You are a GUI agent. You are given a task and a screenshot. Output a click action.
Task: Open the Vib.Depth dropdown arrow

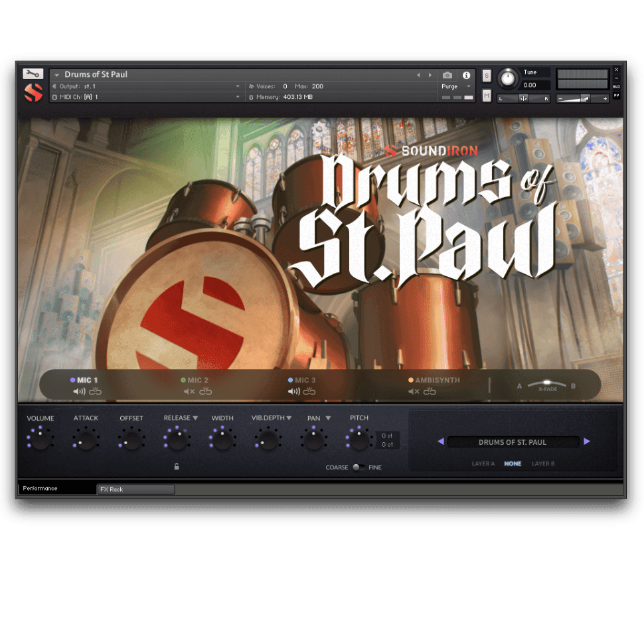(x=289, y=418)
